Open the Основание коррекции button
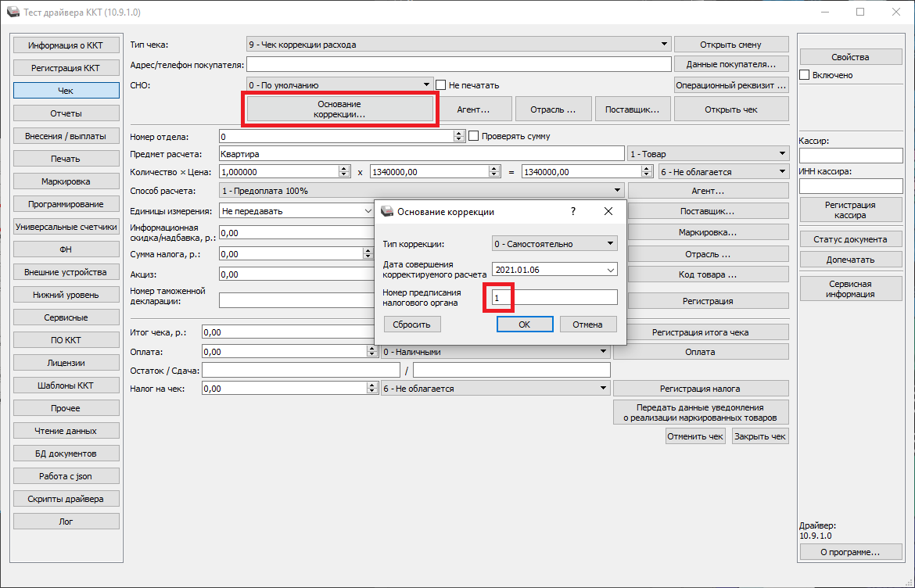 [x=339, y=109]
